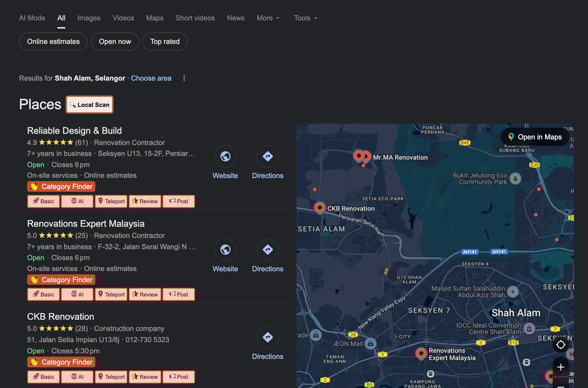Select the All results tab
588x388 pixels.
(61, 18)
